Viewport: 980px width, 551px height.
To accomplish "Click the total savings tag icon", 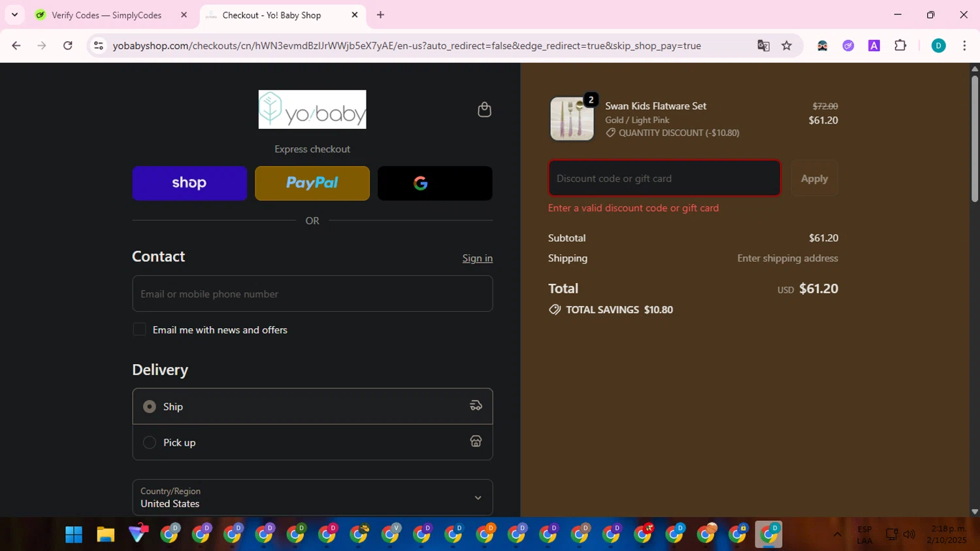I will pos(555,310).
